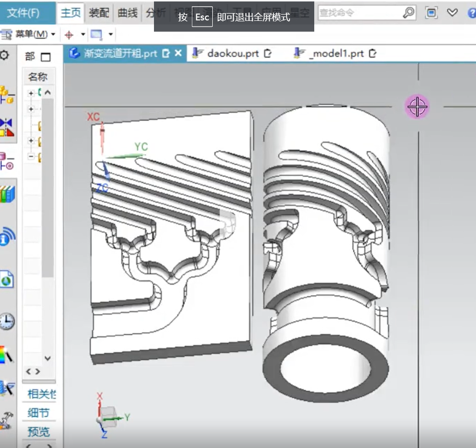Screen dimensions: 476x448
Task: Click the help question mark icon
Action: pyautogui.click(x=472, y=13)
